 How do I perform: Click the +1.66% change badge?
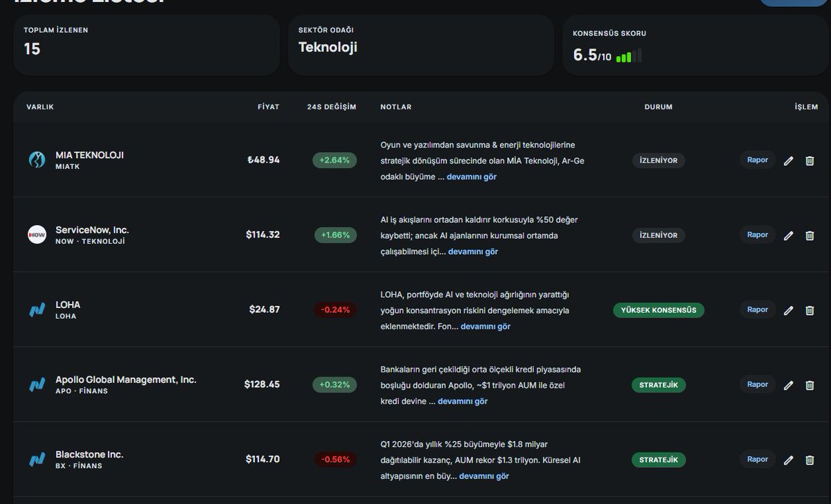click(x=336, y=235)
